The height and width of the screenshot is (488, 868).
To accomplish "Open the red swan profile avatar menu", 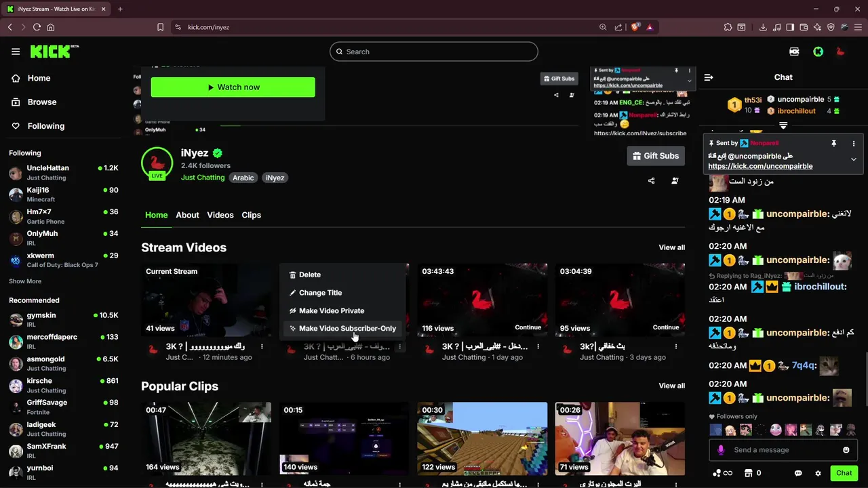I will click(x=840, y=52).
